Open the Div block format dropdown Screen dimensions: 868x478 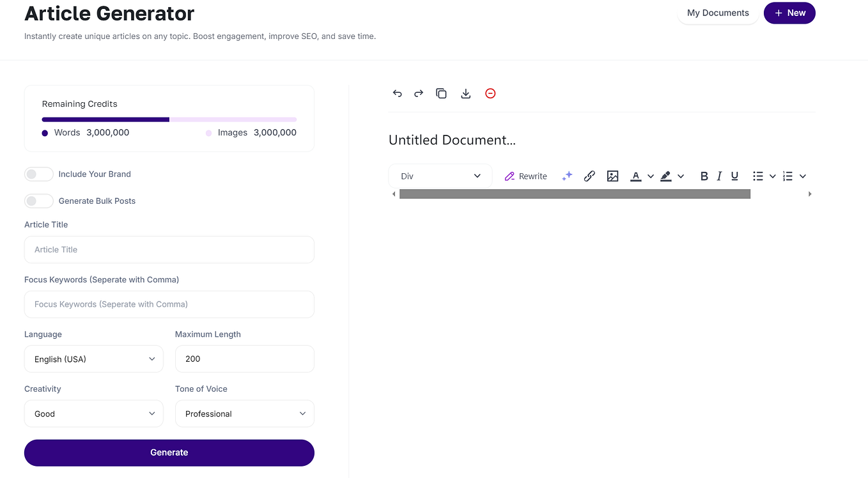coord(440,176)
